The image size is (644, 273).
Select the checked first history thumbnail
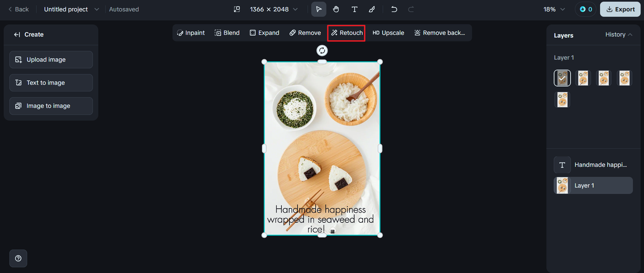click(x=562, y=78)
